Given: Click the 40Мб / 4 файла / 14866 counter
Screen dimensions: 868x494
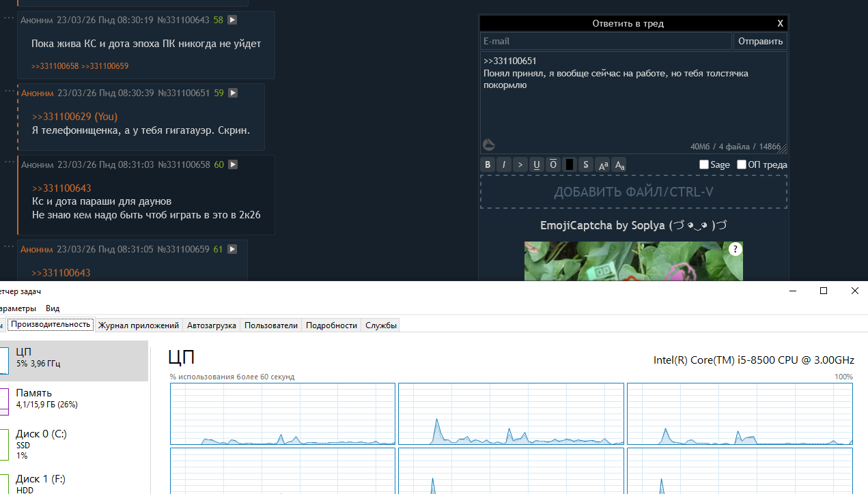Looking at the screenshot, I should (735, 147).
